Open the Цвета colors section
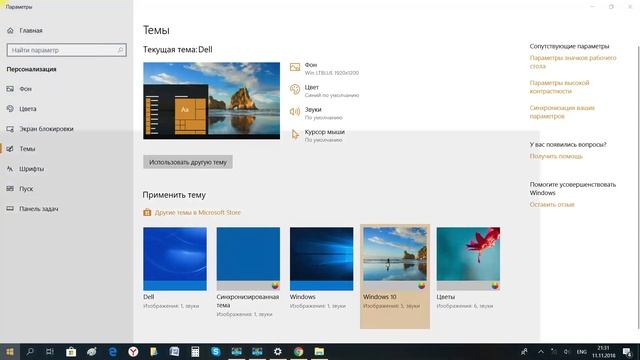 pyautogui.click(x=22, y=109)
